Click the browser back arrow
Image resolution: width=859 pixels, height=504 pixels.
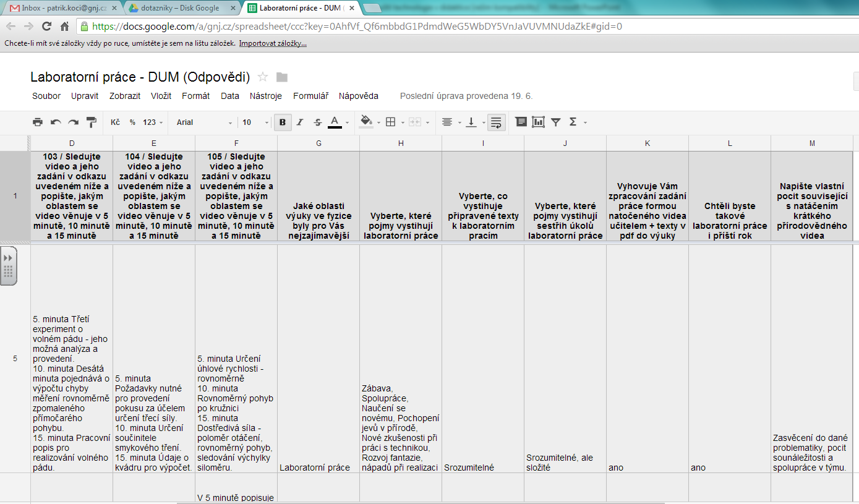tap(11, 27)
